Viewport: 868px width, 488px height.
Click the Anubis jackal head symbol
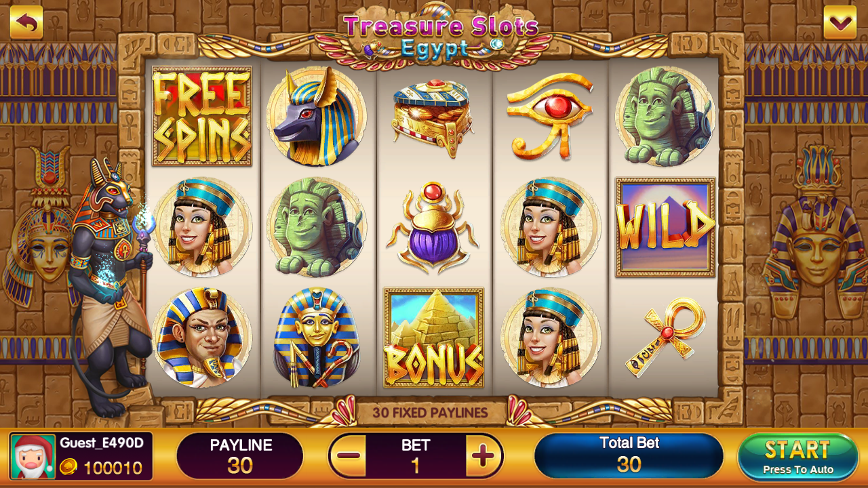(x=316, y=116)
